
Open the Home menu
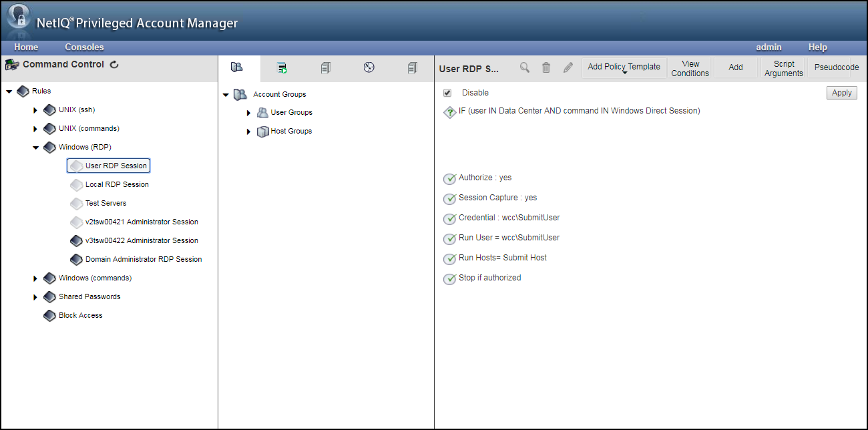(26, 47)
